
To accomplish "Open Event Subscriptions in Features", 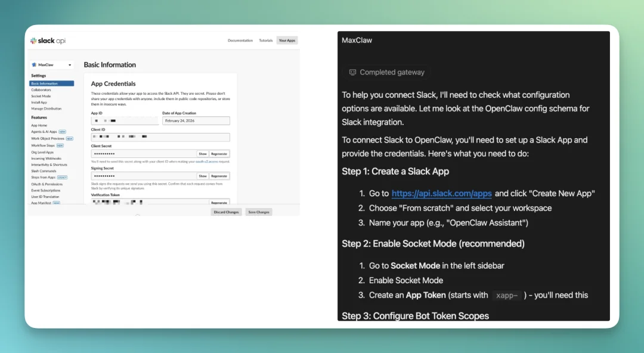I will pyautogui.click(x=45, y=190).
